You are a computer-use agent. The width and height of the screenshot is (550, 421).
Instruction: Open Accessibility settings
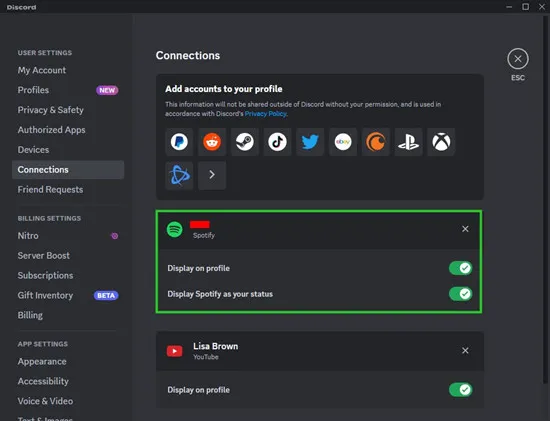(x=68, y=381)
